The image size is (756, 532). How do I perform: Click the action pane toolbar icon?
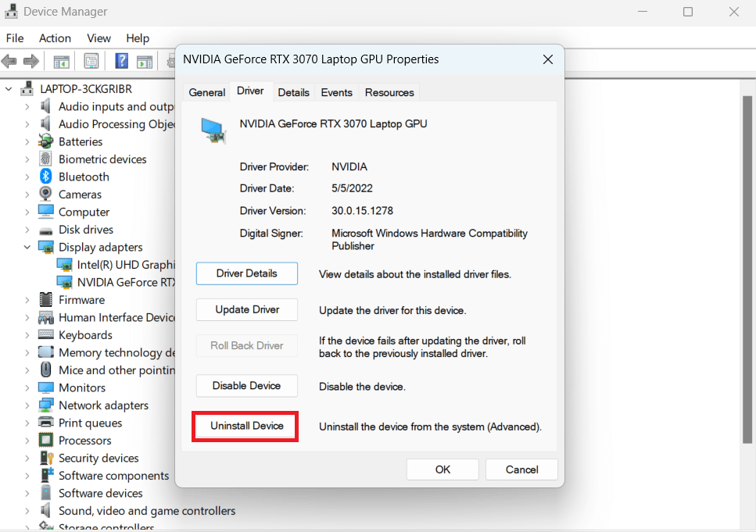click(x=144, y=61)
